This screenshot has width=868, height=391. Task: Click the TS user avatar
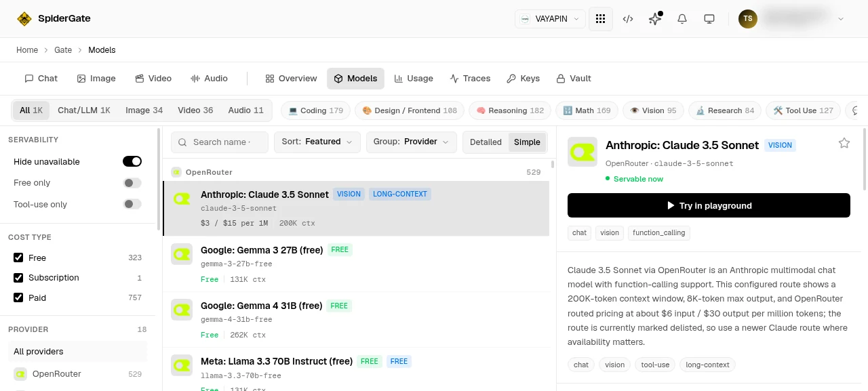pos(748,19)
